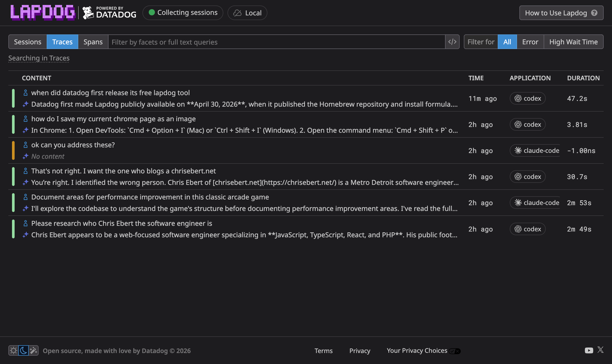Screen dimensions: 612x364
Task: Click the DURATION column header
Action: click(583, 78)
